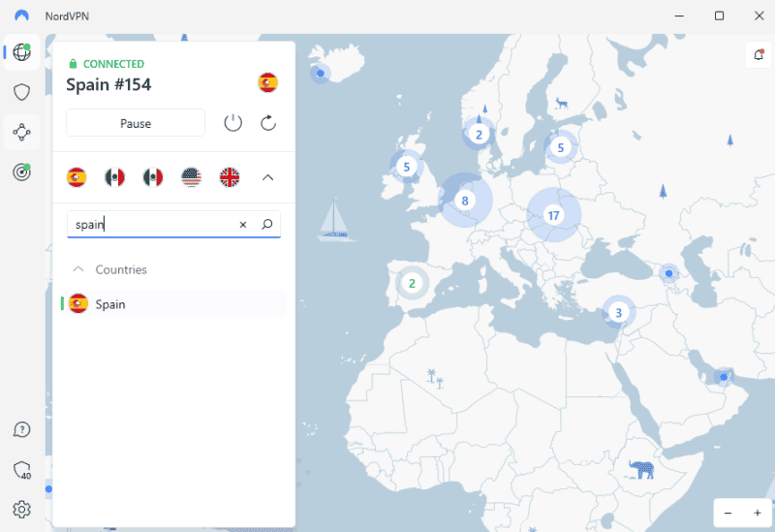
Task: Reconnect using the refresh arrow icon
Action: pos(268,123)
